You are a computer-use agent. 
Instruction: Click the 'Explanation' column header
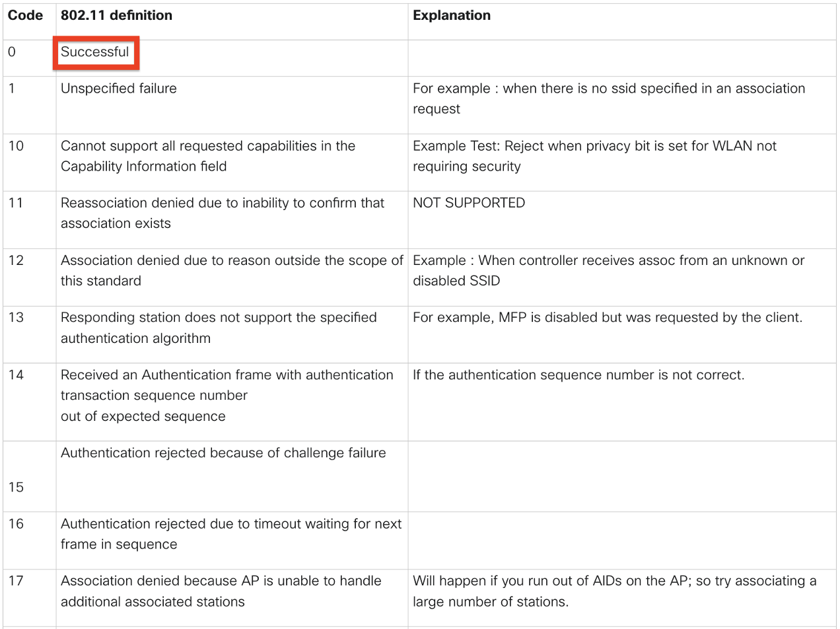tap(452, 15)
